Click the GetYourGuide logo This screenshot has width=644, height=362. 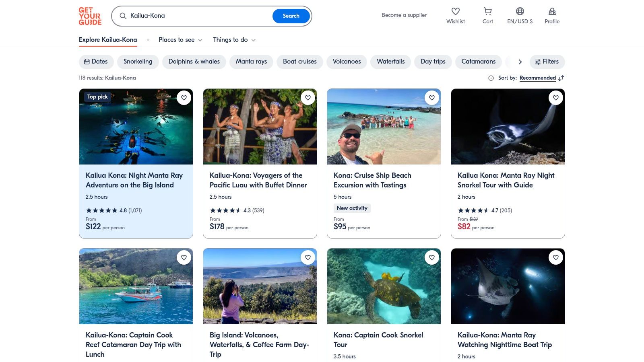pyautogui.click(x=90, y=16)
